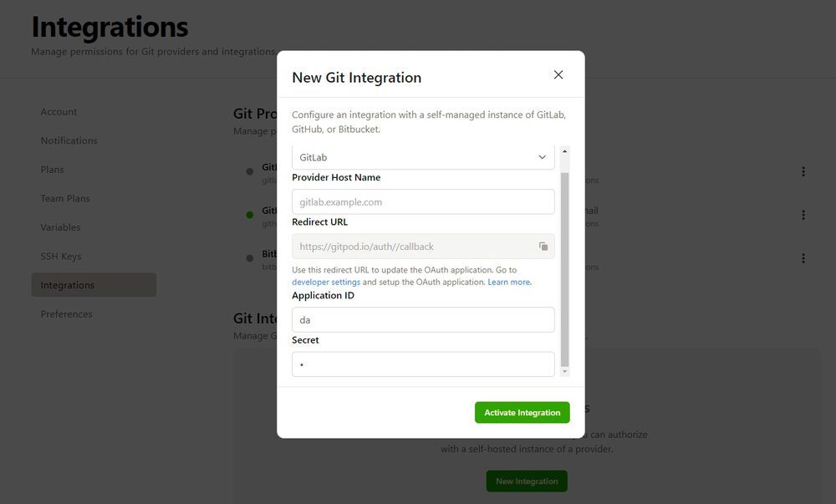Open the second provider's three-dot menu
Screen dimensions: 836x504
pos(803,215)
